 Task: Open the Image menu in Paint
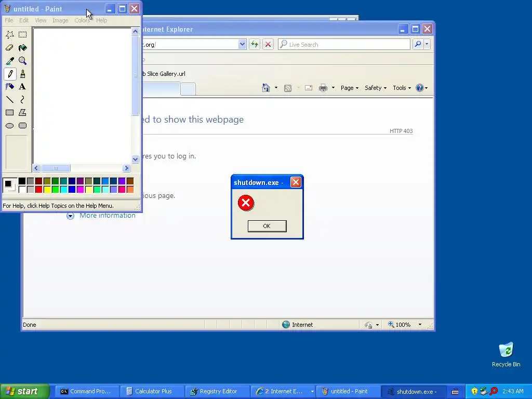60,20
